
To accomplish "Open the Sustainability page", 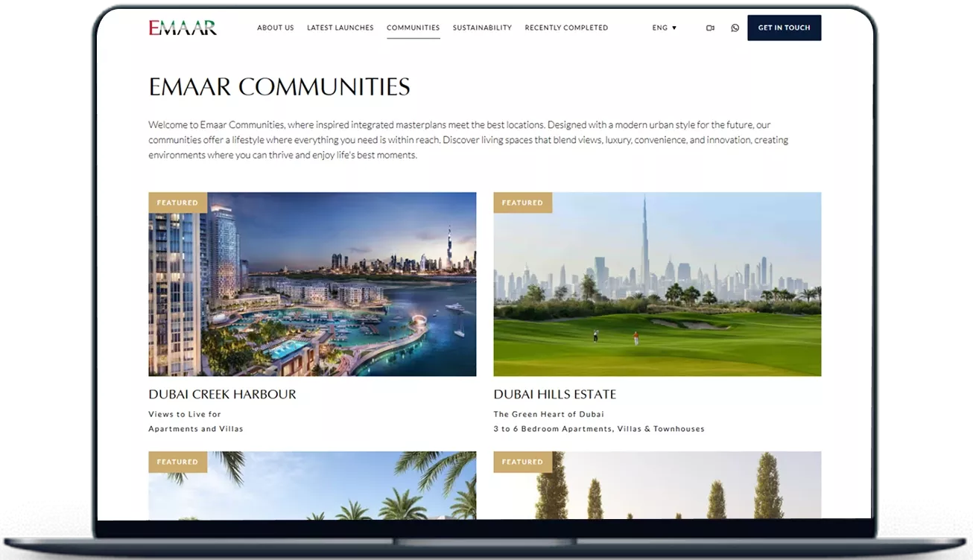I will [x=482, y=28].
